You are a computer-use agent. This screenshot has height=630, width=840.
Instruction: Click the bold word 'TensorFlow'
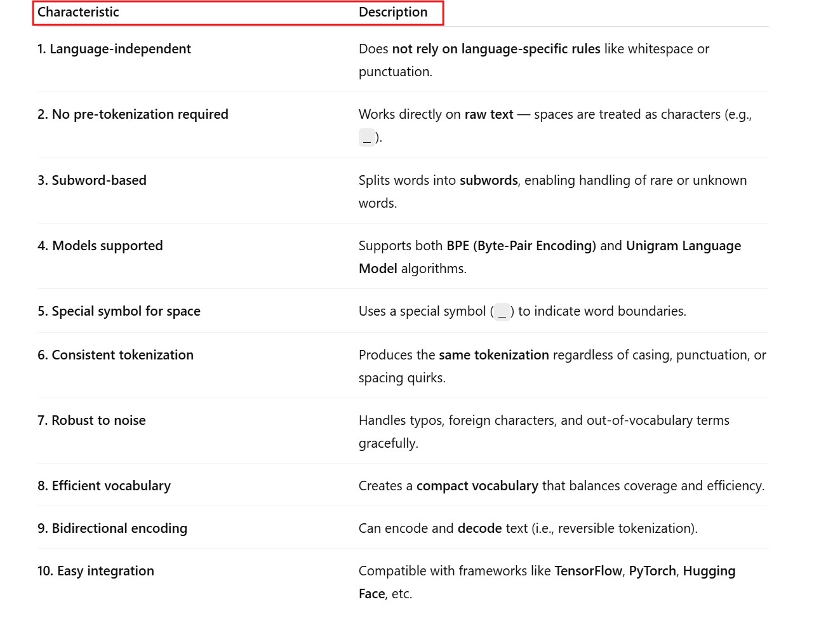pos(588,571)
